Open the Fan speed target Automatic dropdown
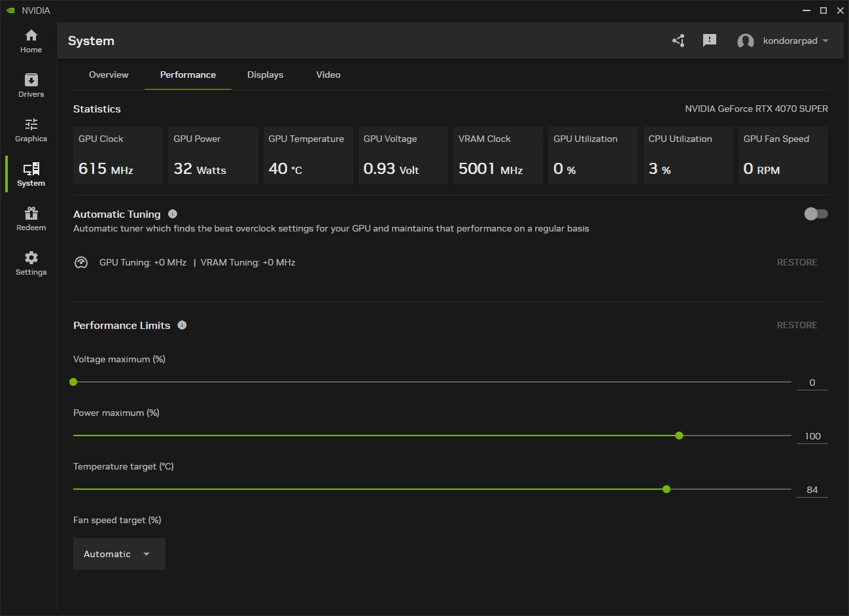This screenshot has width=849, height=616. click(119, 554)
